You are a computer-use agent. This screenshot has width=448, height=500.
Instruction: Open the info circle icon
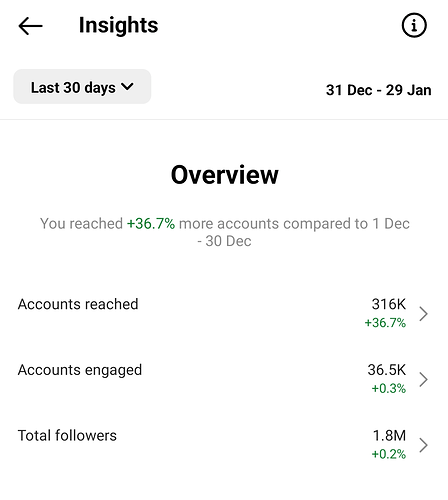414,25
